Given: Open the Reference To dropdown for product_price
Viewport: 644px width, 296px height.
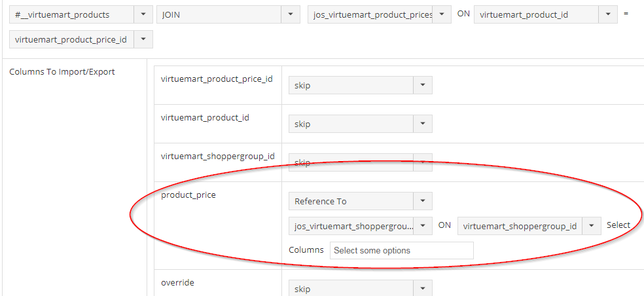Looking at the screenshot, I should (x=361, y=201).
